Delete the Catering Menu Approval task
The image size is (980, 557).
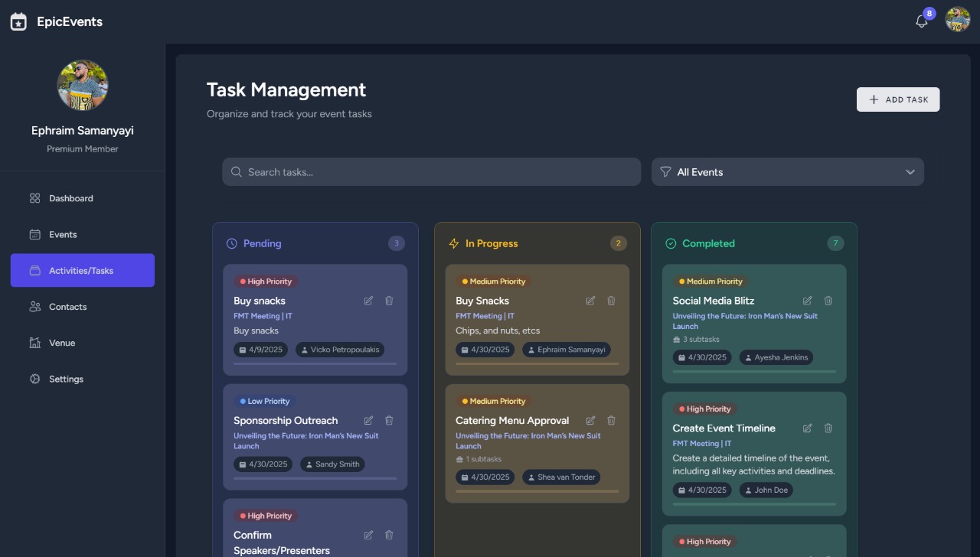pos(611,420)
